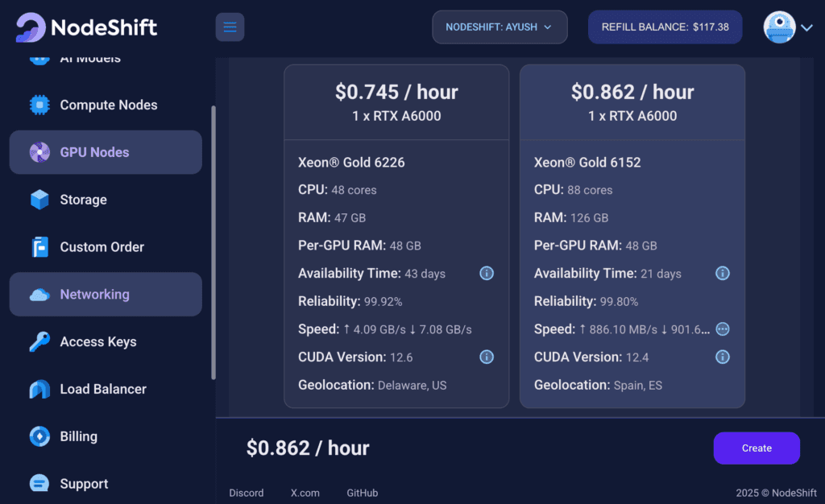Image resolution: width=825 pixels, height=504 pixels.
Task: Click the CPU 88 cores text
Action: point(573,190)
